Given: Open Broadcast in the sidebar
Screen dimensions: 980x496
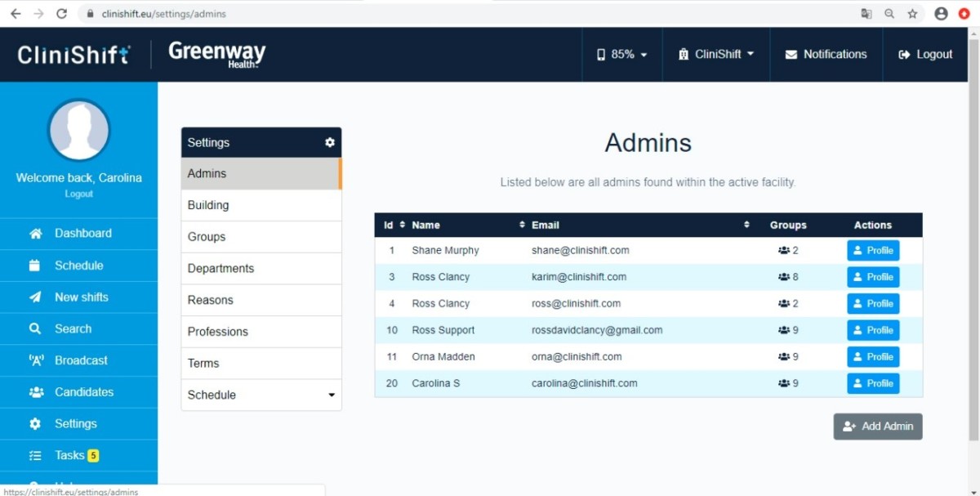Looking at the screenshot, I should coord(78,360).
